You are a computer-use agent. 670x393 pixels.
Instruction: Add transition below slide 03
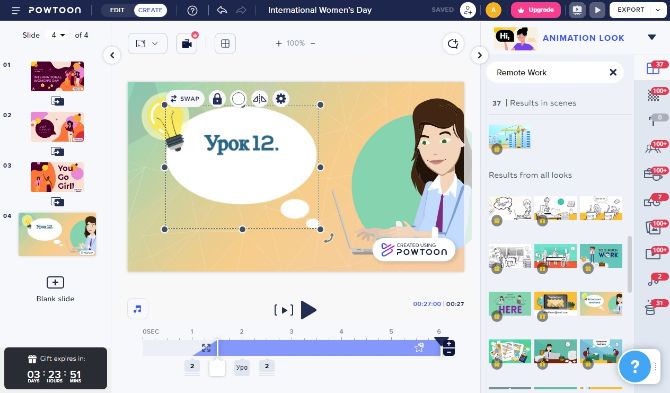[x=57, y=202]
